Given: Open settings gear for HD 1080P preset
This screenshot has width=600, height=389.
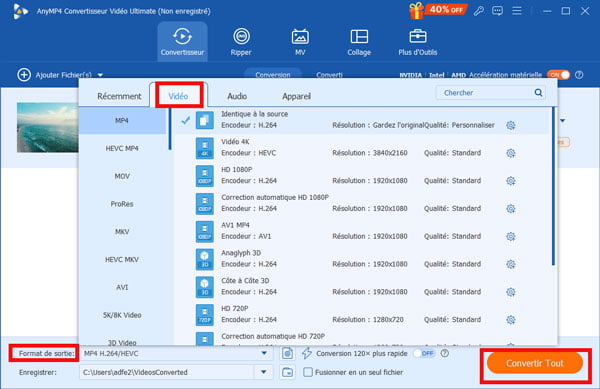Looking at the screenshot, I should pyautogui.click(x=510, y=181).
